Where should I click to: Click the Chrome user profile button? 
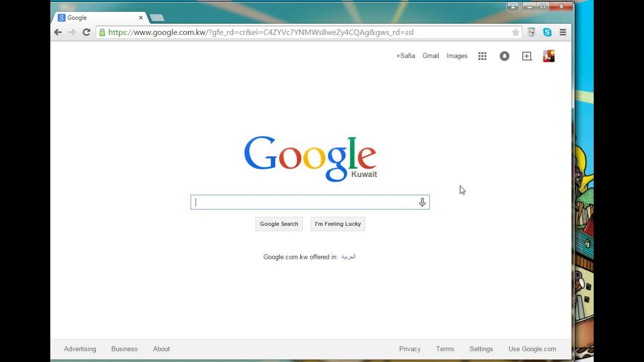pyautogui.click(x=513, y=7)
